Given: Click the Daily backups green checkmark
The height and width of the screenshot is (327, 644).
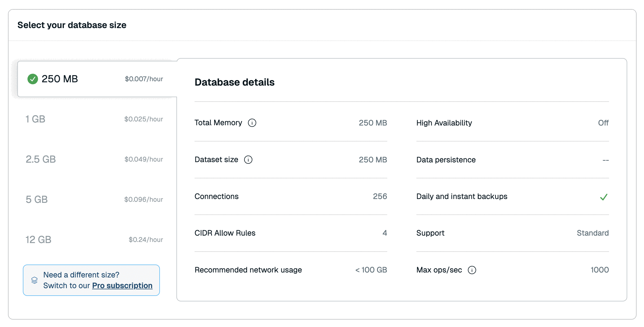Looking at the screenshot, I should pyautogui.click(x=604, y=197).
